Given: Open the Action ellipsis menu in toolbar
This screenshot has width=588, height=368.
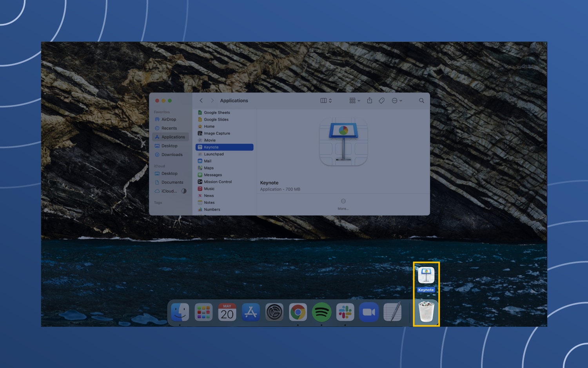Looking at the screenshot, I should click(x=397, y=101).
